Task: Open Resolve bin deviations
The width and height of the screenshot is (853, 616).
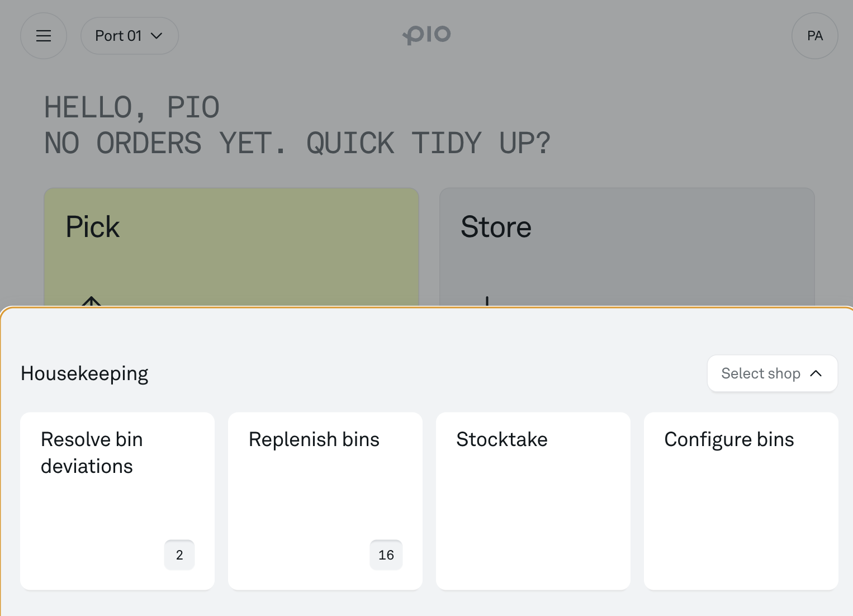Action: (x=117, y=501)
